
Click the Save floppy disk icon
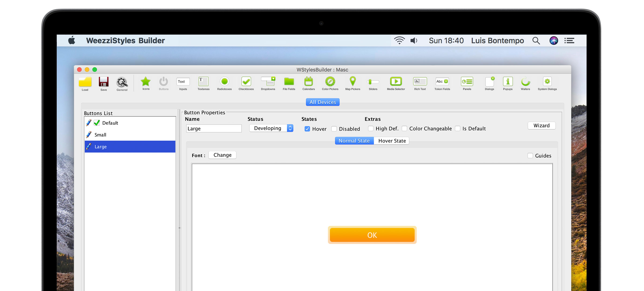click(104, 84)
